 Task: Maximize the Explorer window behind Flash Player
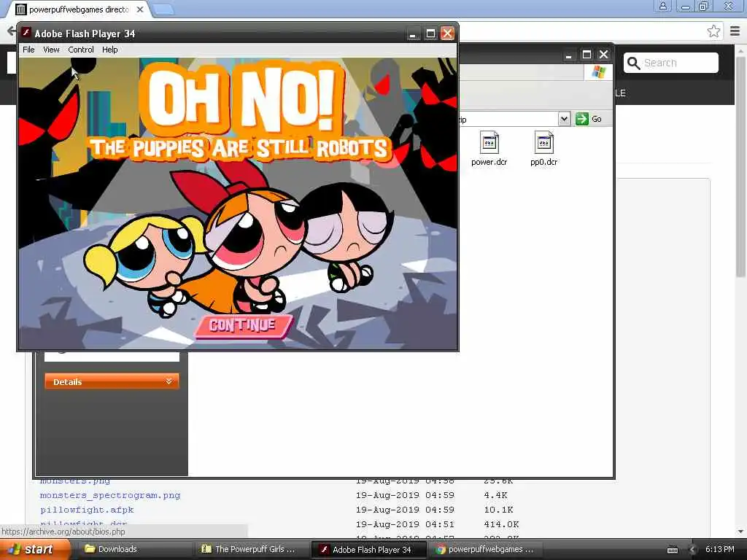click(x=587, y=54)
